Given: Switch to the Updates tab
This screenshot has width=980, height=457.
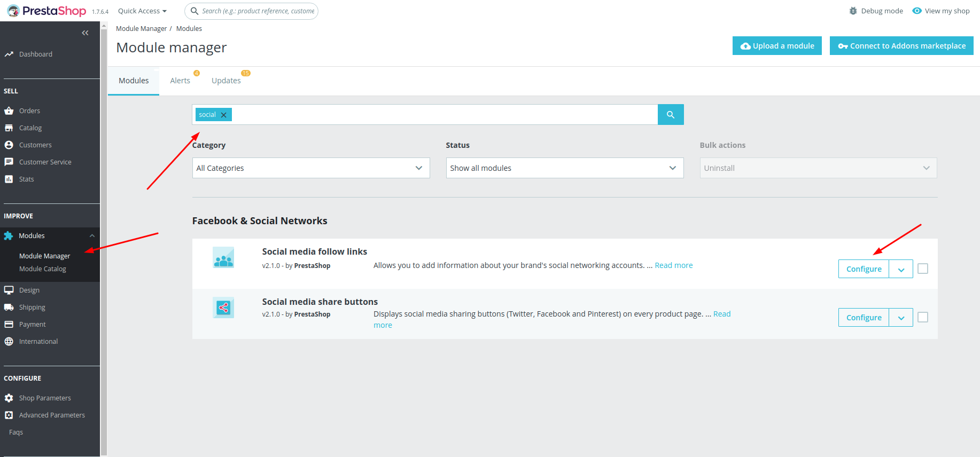Looking at the screenshot, I should (x=227, y=81).
